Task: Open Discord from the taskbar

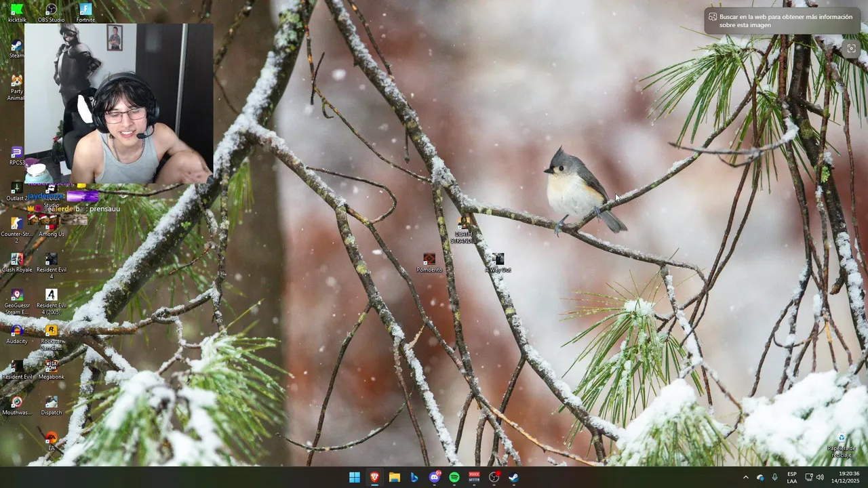Action: (x=435, y=477)
